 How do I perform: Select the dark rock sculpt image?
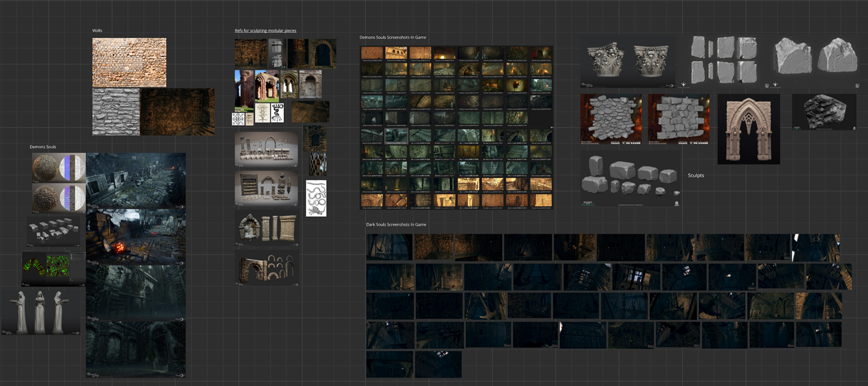pyautogui.click(x=824, y=111)
